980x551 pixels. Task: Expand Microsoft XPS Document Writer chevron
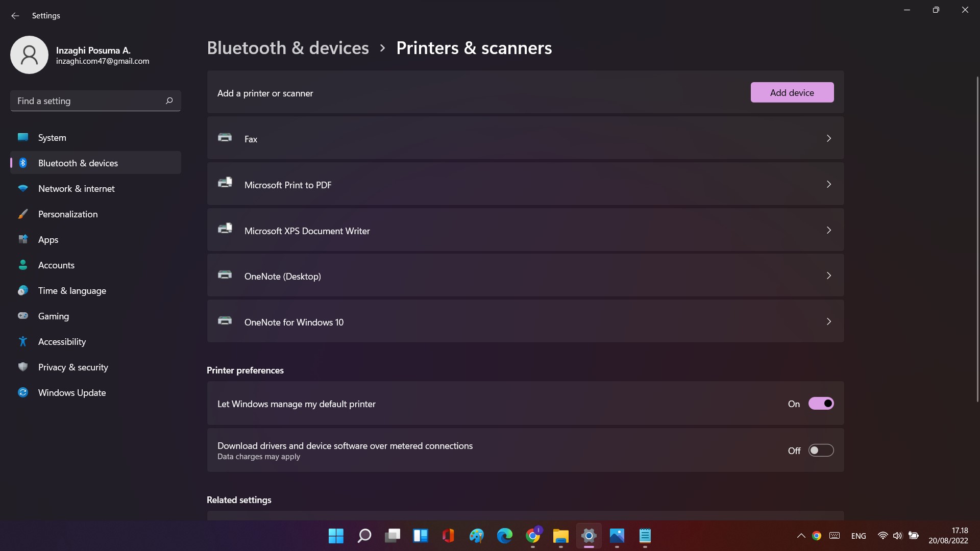[x=828, y=230]
